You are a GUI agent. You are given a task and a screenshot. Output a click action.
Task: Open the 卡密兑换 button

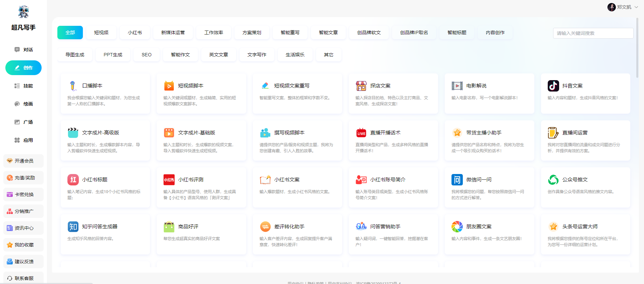click(x=23, y=194)
